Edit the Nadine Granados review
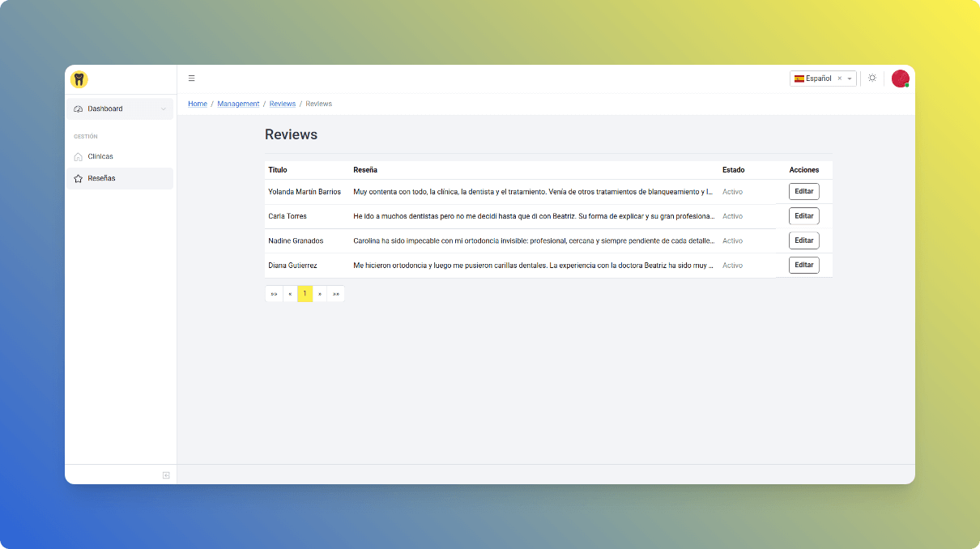This screenshot has height=549, width=980. pos(803,240)
